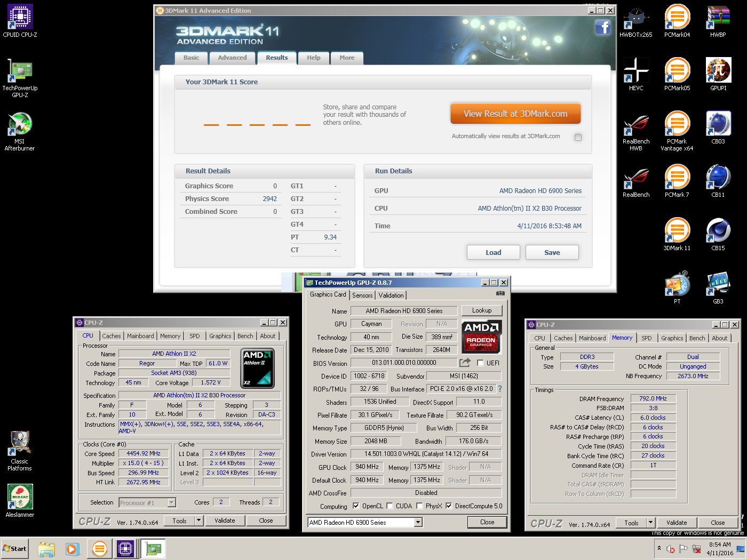The width and height of the screenshot is (747, 560).
Task: Toggle the CUDA checkbox in GPU-Z
Action: (390, 506)
